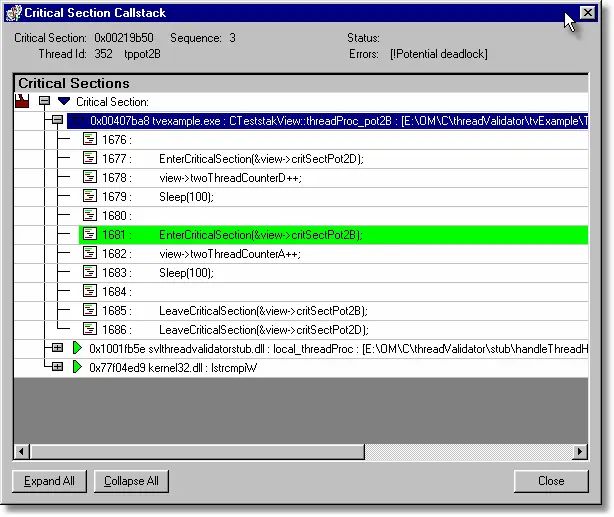
Task: Select the Sleep(100) text on line 1679
Action: pyautogui.click(x=186, y=197)
